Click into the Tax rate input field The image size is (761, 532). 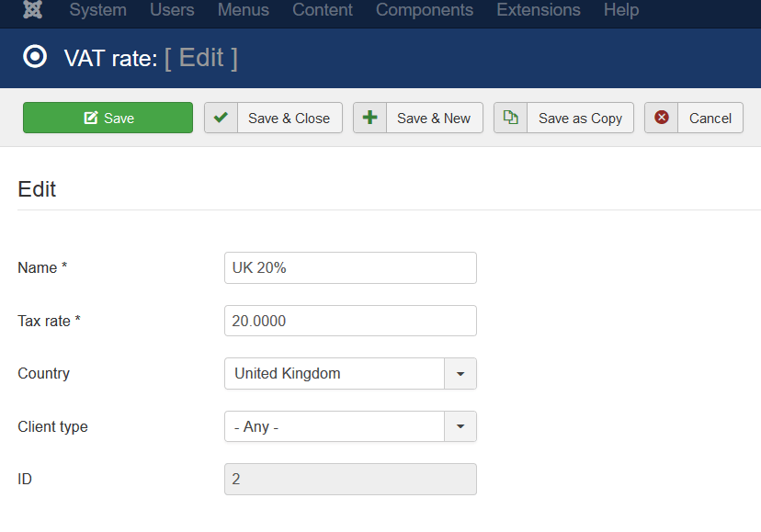(x=350, y=321)
